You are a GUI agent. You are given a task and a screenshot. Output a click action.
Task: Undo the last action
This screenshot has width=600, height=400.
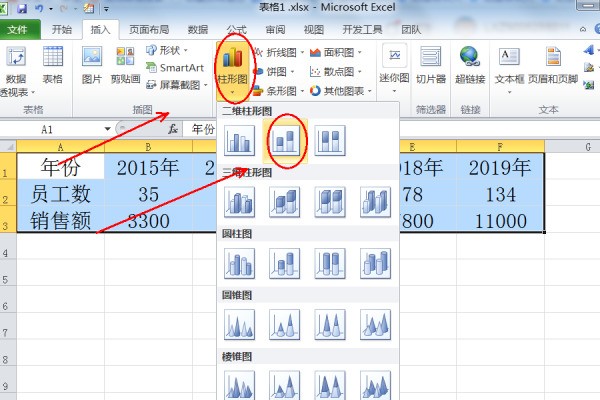(39, 8)
